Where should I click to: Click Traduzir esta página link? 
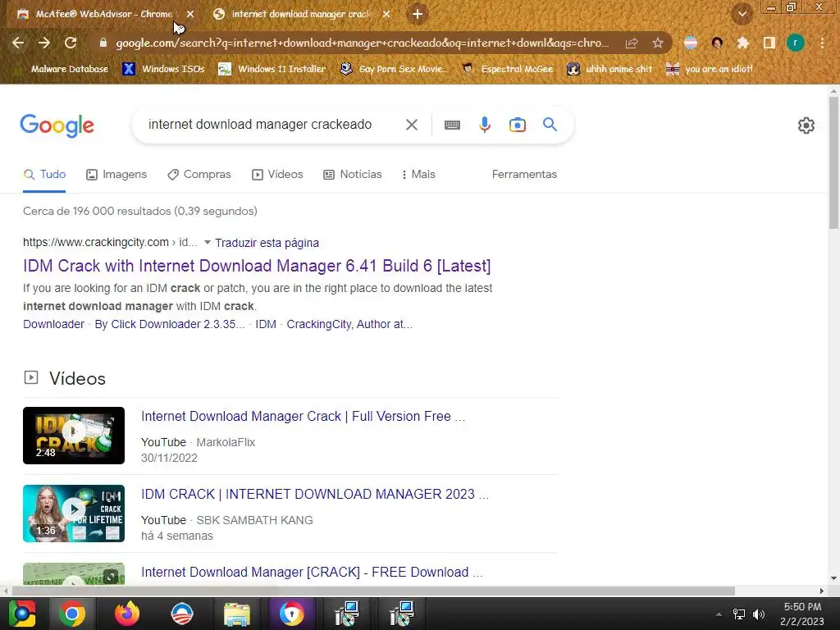[267, 243]
